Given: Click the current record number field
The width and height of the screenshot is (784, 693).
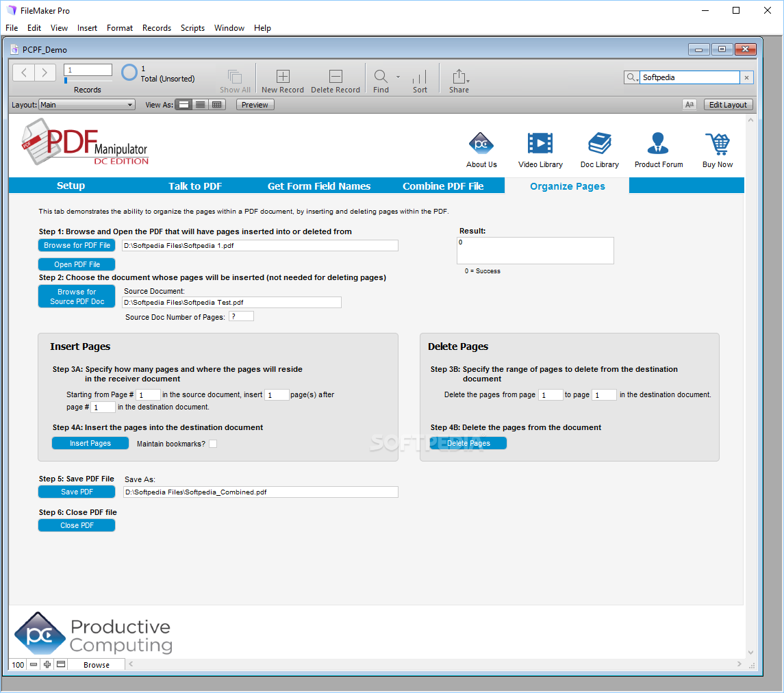Looking at the screenshot, I should click(88, 70).
